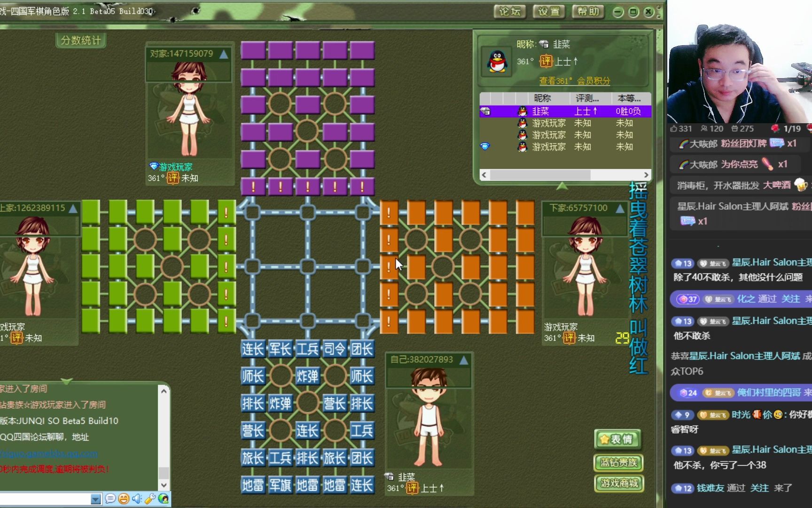Click the 版本:JUNQI SO Beta5 Build10 chat line
The height and width of the screenshot is (508, 812).
coord(59,421)
